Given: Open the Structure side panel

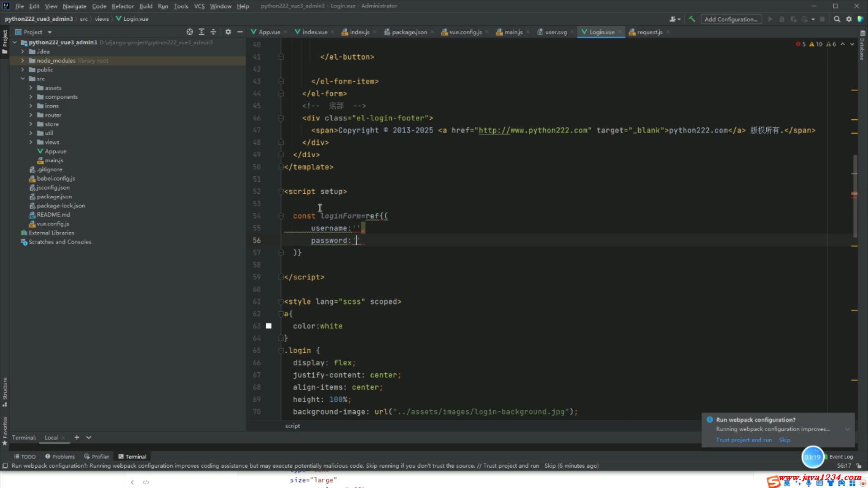Looking at the screenshot, I should pos(5,391).
